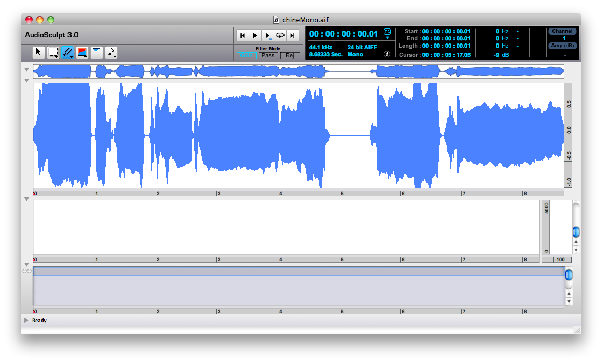
Task: Click the End time value
Action: click(446, 38)
